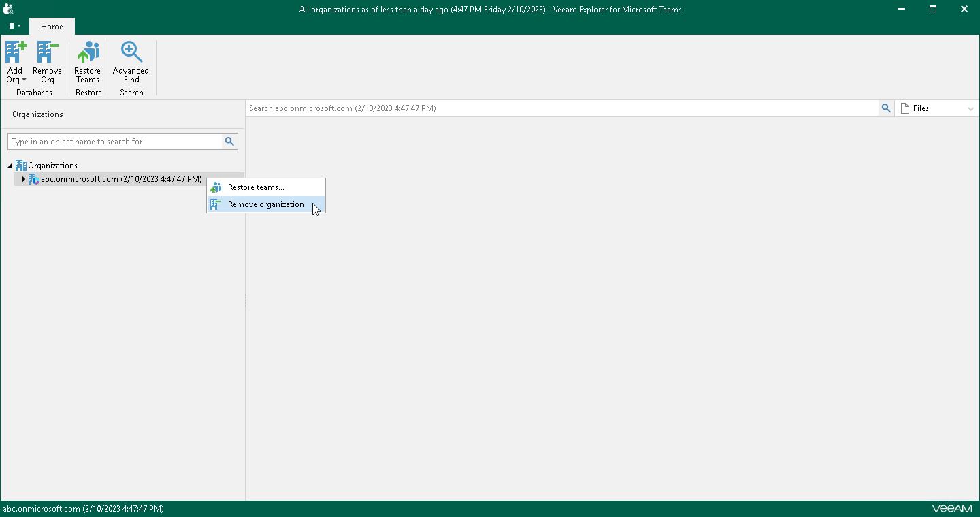Image resolution: width=980 pixels, height=517 pixels.
Task: Click the Veeam application icon in title bar
Action: point(9,9)
